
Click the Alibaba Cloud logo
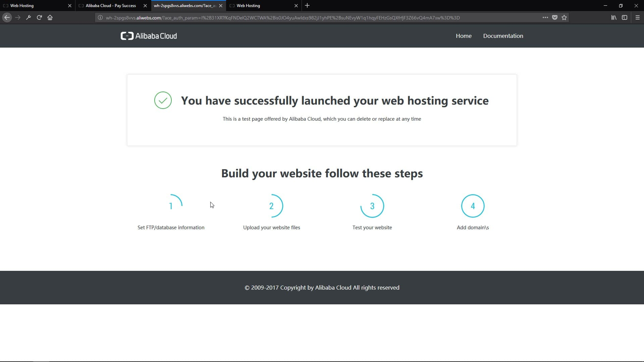point(149,36)
